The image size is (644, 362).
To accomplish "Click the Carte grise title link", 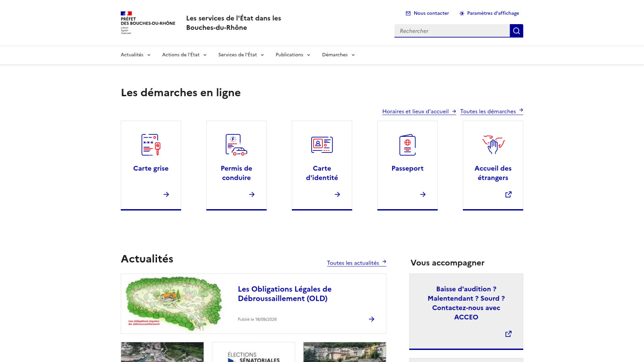I will coord(151,168).
